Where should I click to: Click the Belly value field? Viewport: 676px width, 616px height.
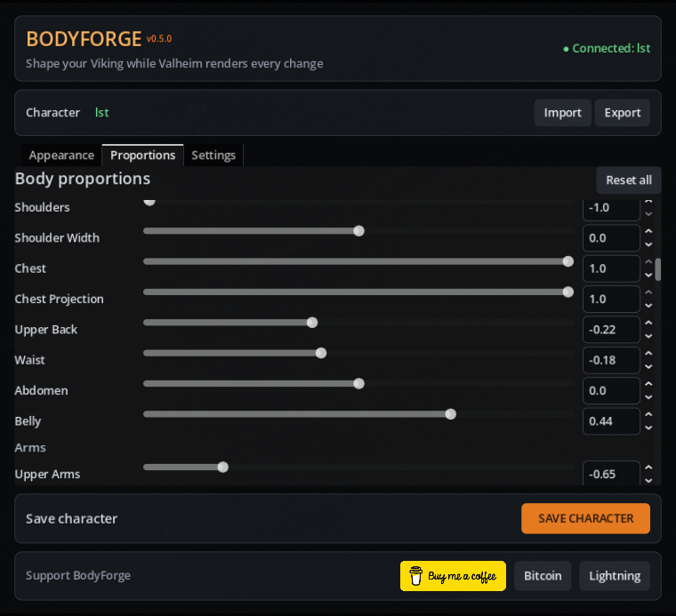(x=611, y=421)
